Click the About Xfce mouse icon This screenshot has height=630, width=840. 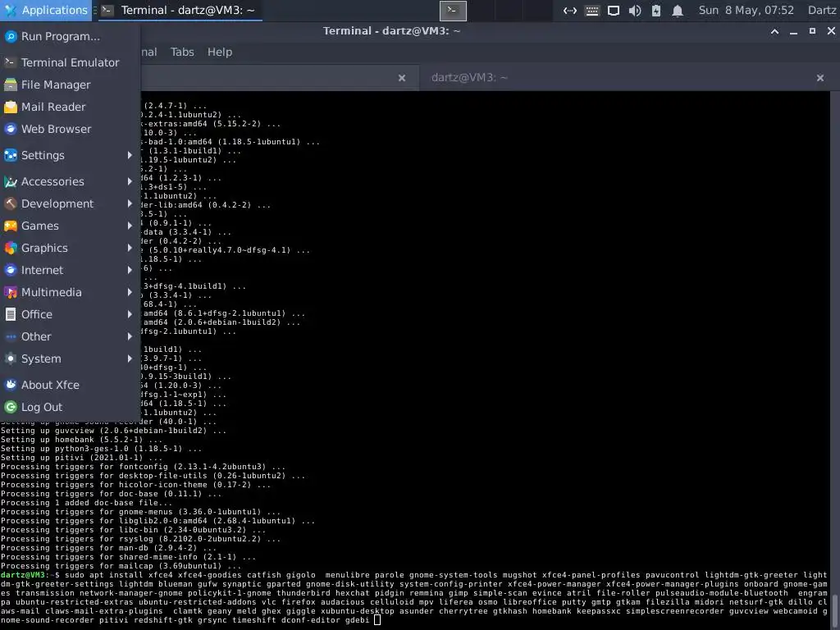pyautogui.click(x=10, y=385)
